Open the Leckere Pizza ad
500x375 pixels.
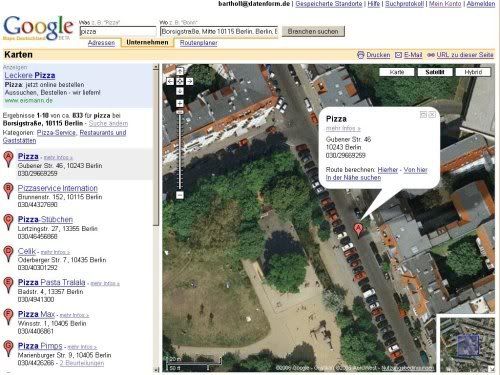(30, 75)
